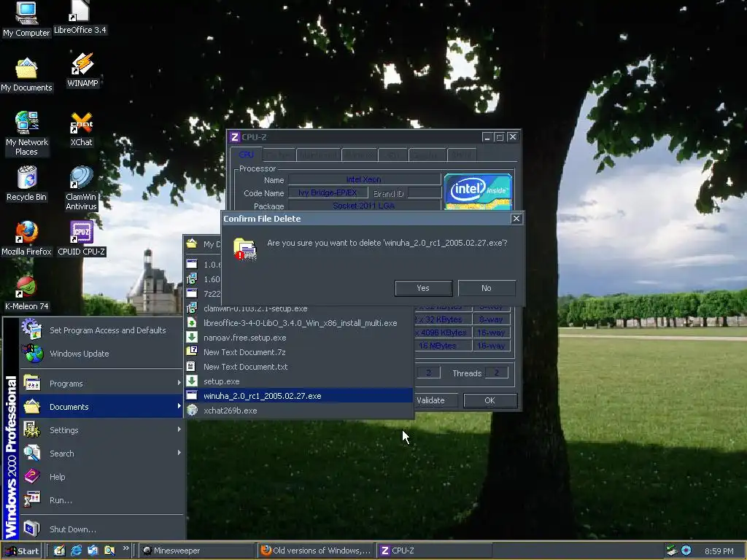Click the Documents submenu arrow
This screenshot has height=560, width=747.
point(179,406)
